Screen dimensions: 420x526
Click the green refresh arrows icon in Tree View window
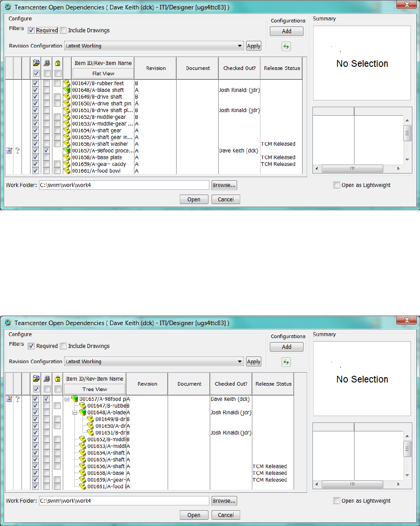point(286,362)
